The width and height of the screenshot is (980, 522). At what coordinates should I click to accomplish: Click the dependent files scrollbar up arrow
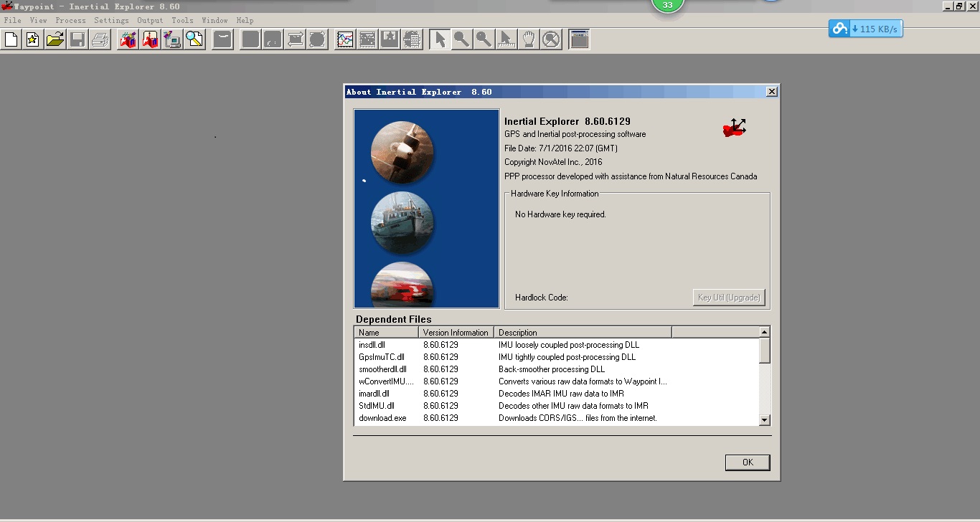[765, 332]
